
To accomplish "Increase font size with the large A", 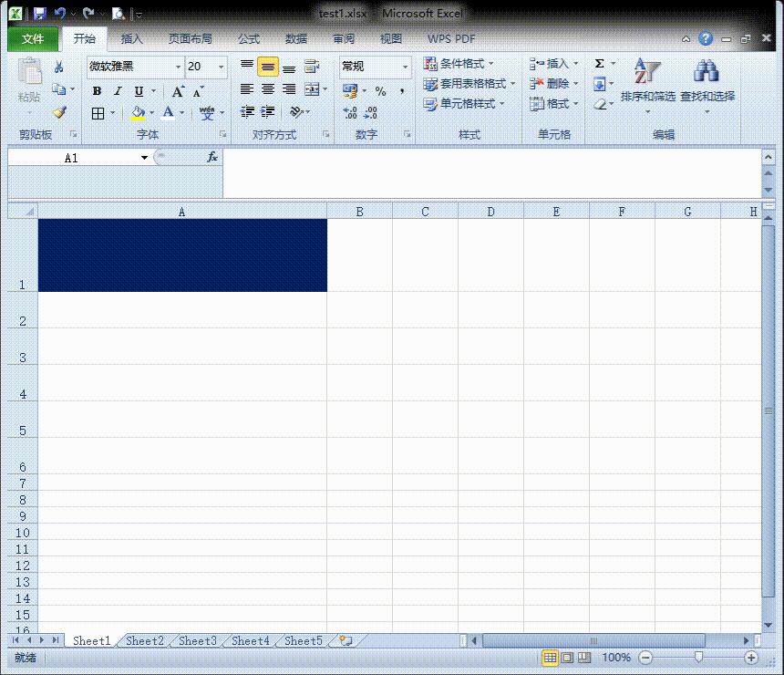I will tap(178, 91).
